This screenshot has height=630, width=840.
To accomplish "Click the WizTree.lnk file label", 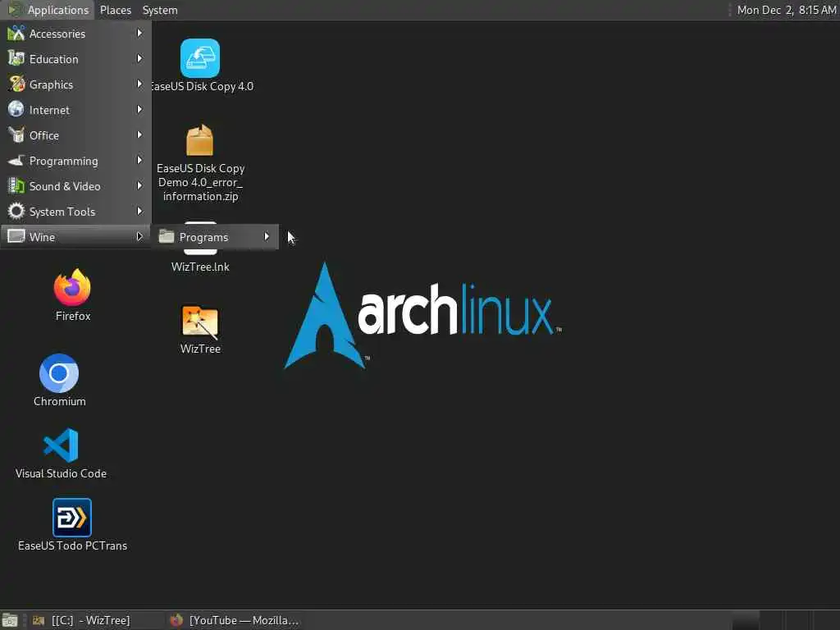I will click(x=200, y=267).
